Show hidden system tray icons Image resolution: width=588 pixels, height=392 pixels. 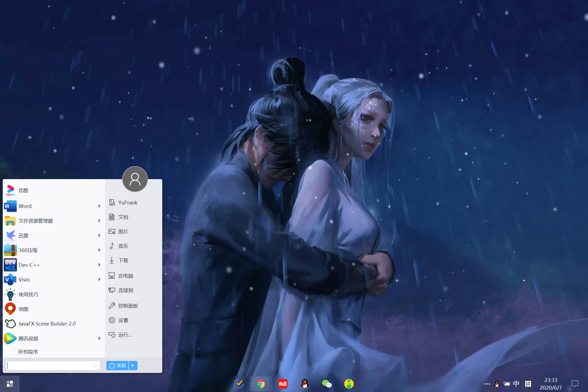pyautogui.click(x=487, y=384)
